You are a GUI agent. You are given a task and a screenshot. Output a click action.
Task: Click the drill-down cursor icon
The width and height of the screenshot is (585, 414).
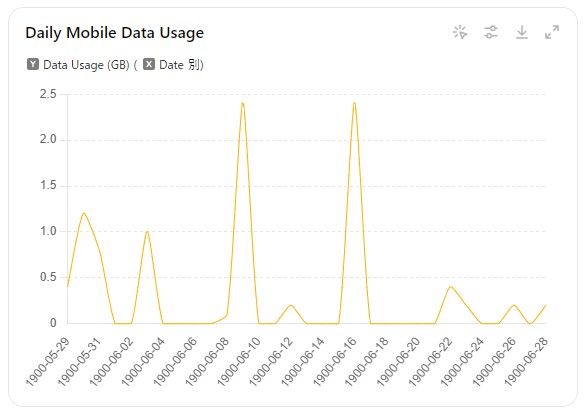tap(460, 32)
